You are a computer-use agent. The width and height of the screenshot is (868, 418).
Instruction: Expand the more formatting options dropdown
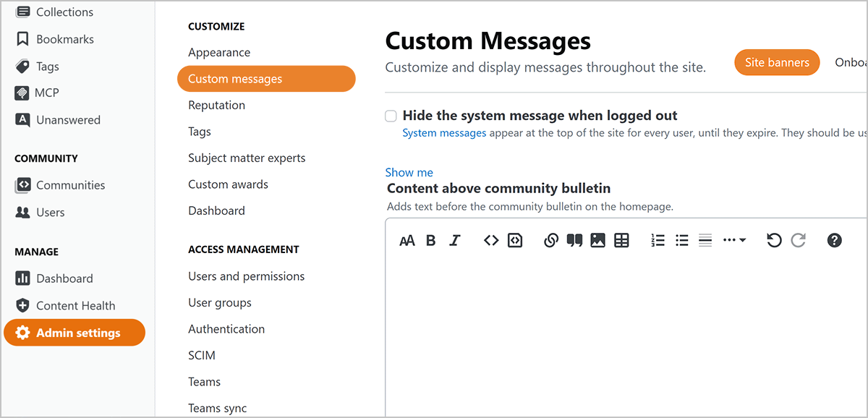click(x=734, y=241)
